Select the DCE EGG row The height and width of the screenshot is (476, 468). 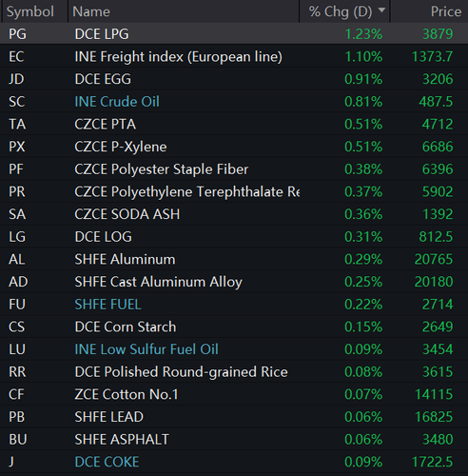[234, 79]
